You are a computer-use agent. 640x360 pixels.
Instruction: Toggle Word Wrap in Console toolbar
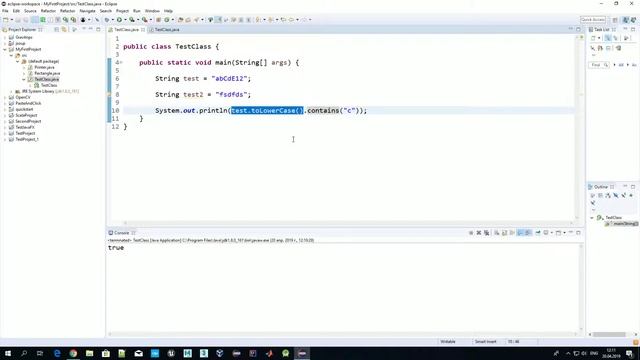(512, 233)
